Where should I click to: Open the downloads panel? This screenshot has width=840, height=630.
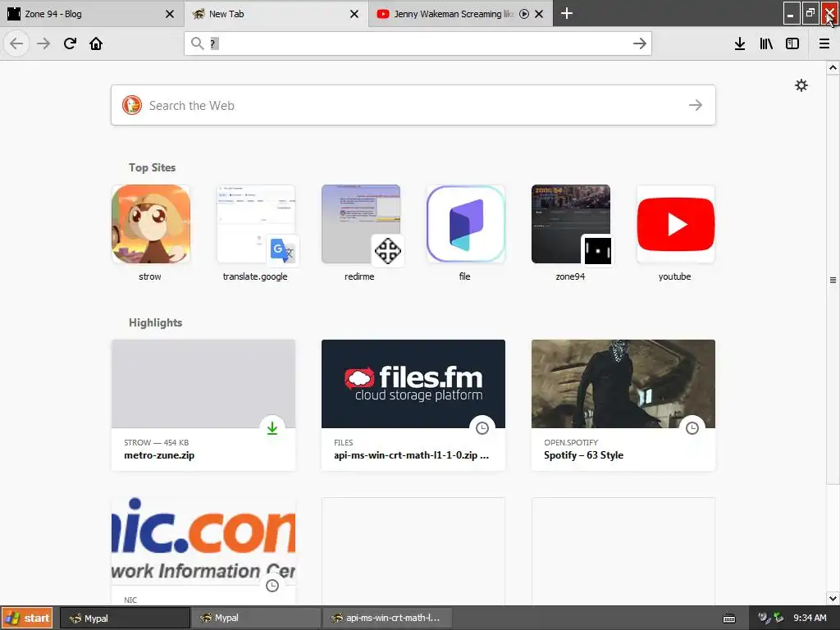(x=740, y=43)
